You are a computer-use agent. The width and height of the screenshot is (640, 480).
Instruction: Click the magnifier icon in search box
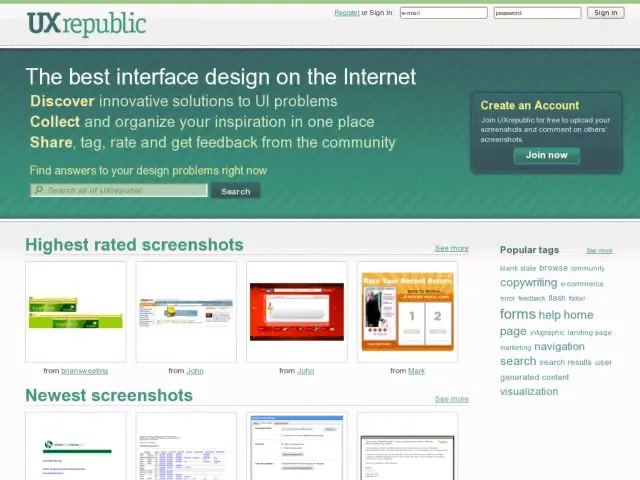(39, 190)
